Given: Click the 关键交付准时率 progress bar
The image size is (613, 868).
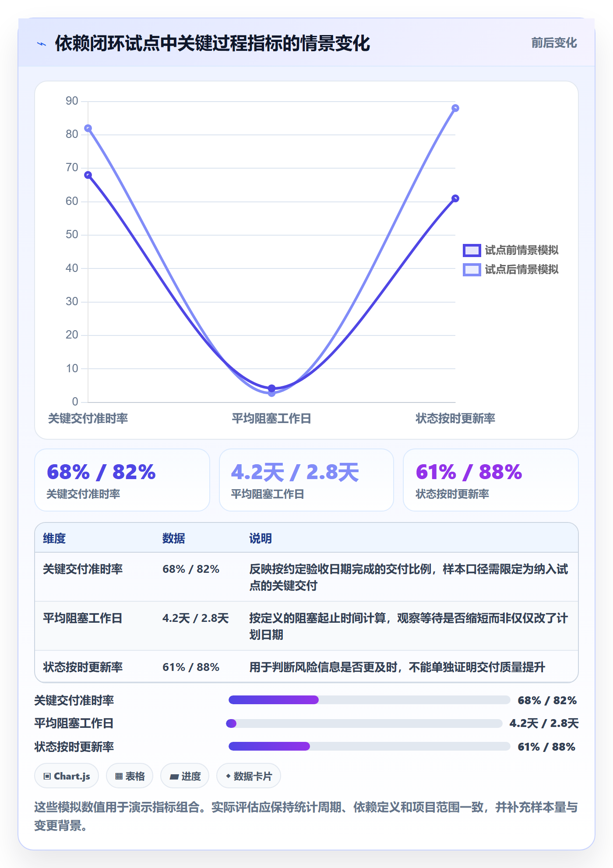Looking at the screenshot, I should (x=369, y=700).
